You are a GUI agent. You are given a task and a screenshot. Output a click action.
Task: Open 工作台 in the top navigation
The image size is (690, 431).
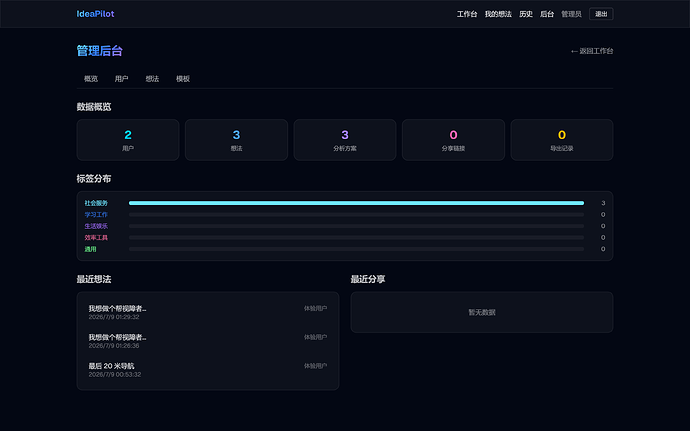click(x=467, y=14)
